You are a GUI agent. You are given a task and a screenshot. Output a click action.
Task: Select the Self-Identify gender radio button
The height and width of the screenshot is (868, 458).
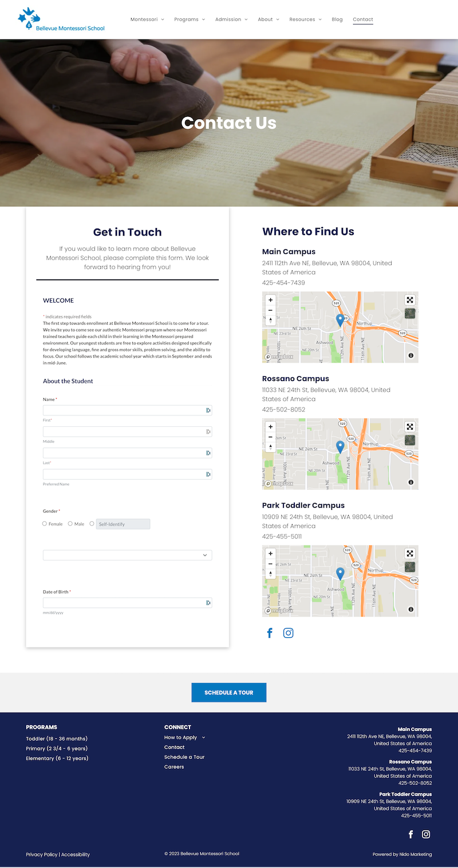tap(92, 524)
